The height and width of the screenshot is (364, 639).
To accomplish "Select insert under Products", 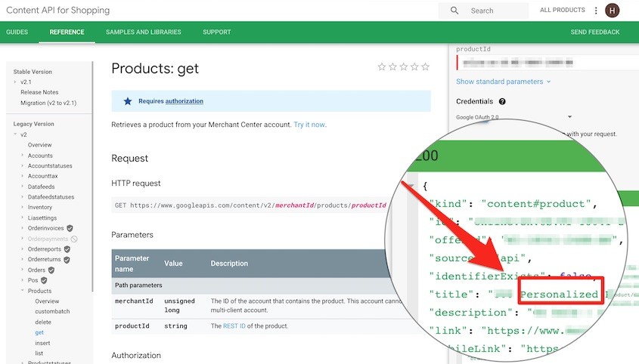I will (42, 343).
